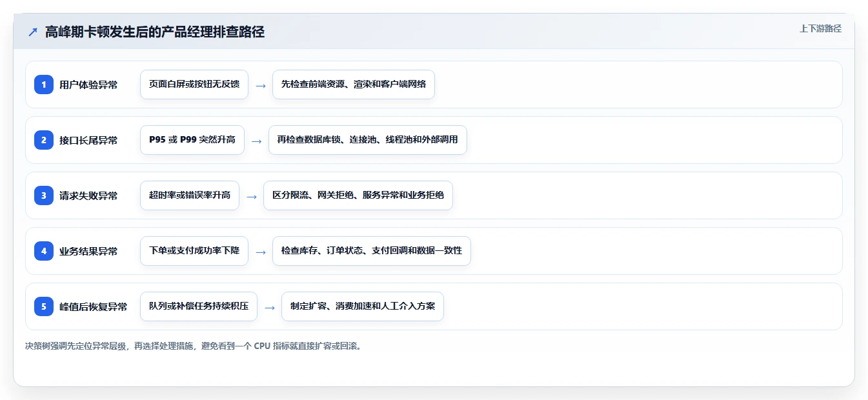Image resolution: width=868 pixels, height=400 pixels.
Task: Select the step 1 number badge
Action: coord(44,85)
